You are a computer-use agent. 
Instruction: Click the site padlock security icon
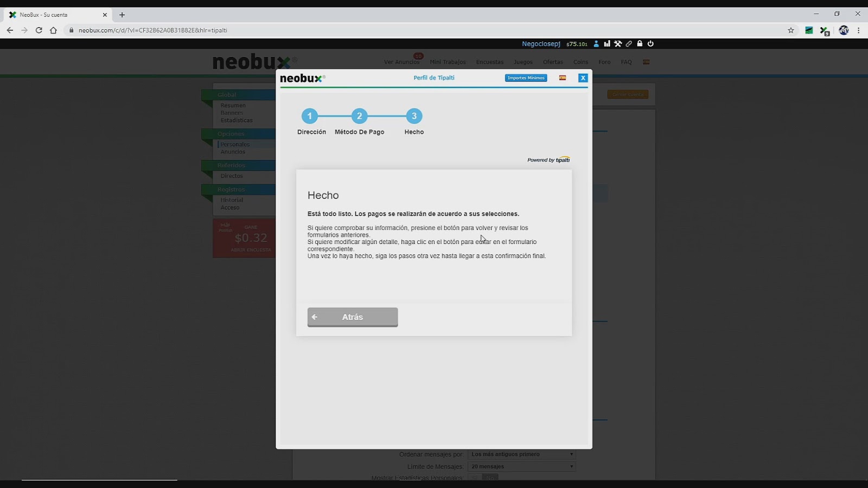pos(71,30)
